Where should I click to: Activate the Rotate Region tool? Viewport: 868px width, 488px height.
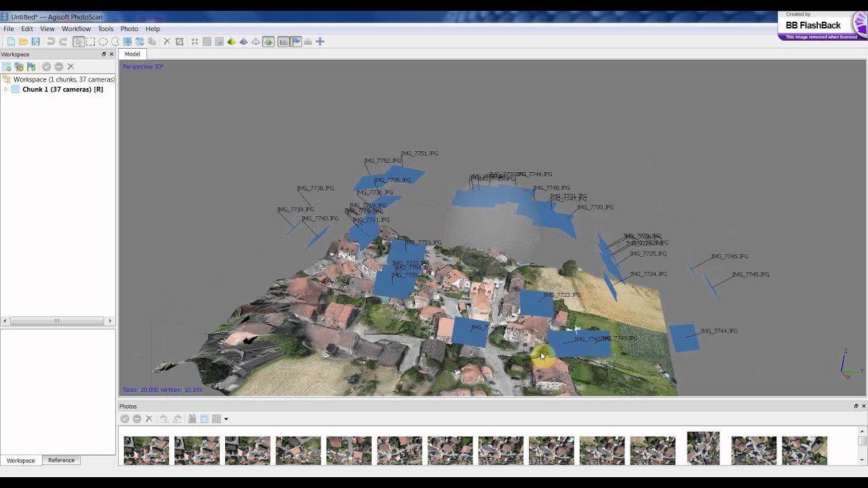[140, 42]
